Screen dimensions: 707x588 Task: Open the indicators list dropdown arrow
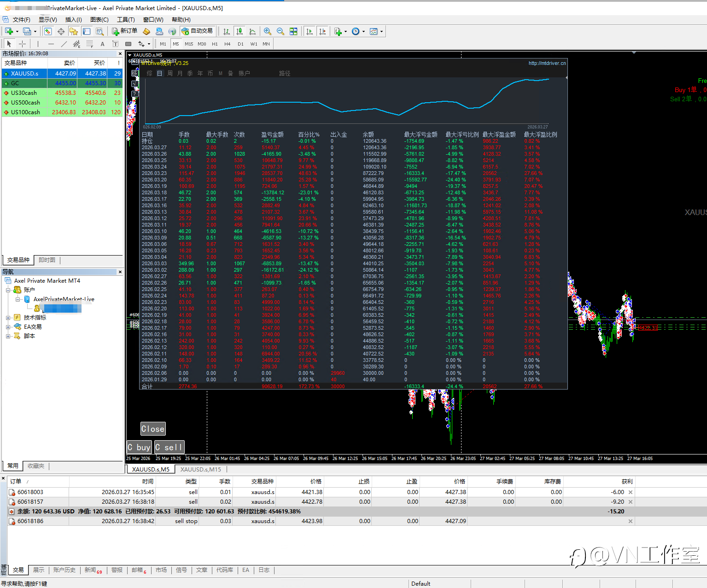click(345, 32)
